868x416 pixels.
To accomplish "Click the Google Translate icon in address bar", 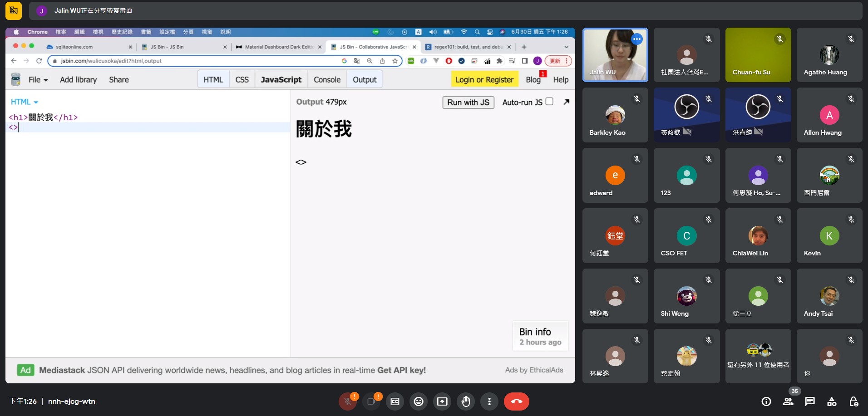I will pos(357,61).
